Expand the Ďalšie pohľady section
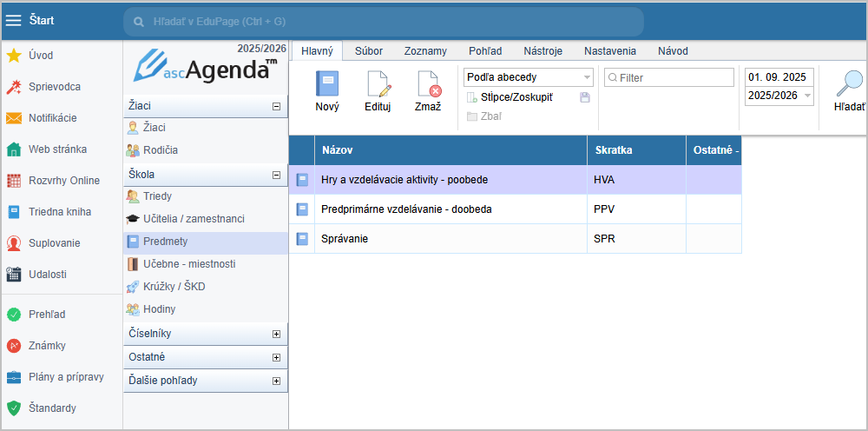This screenshot has height=431, width=868. point(276,381)
